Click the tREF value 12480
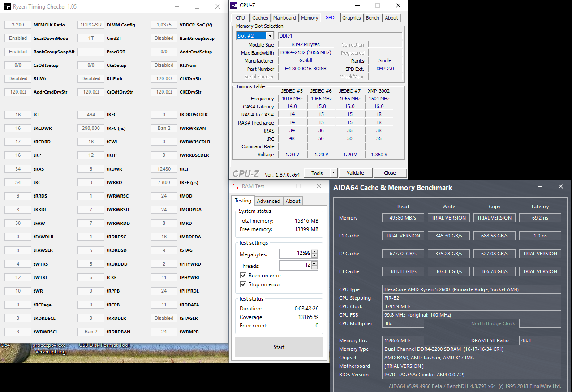Image resolution: width=572 pixels, height=392 pixels. tap(164, 169)
